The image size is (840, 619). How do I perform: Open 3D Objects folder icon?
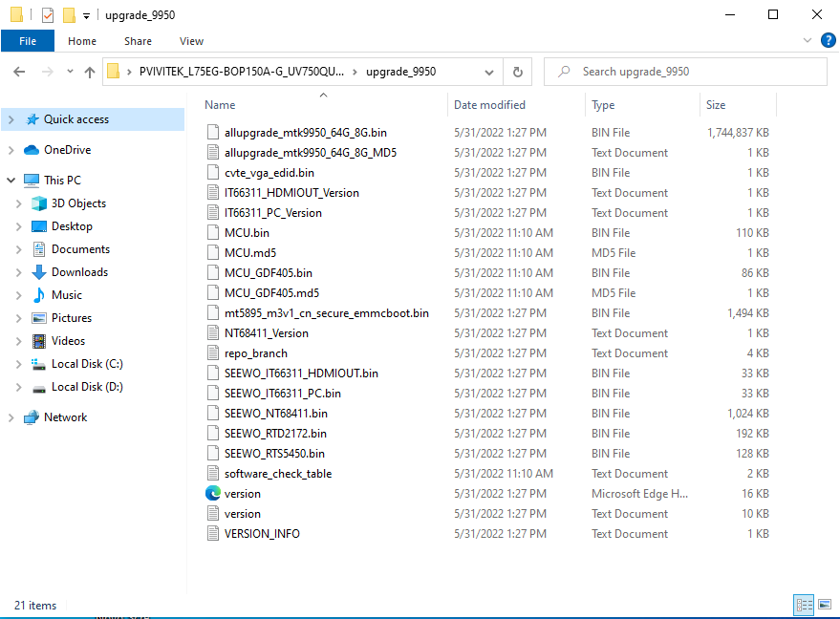coord(39,203)
